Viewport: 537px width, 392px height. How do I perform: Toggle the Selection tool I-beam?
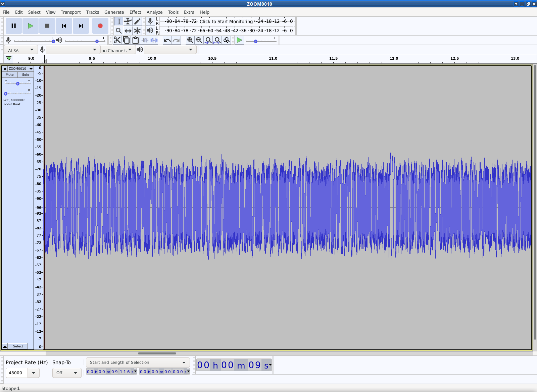coord(119,21)
